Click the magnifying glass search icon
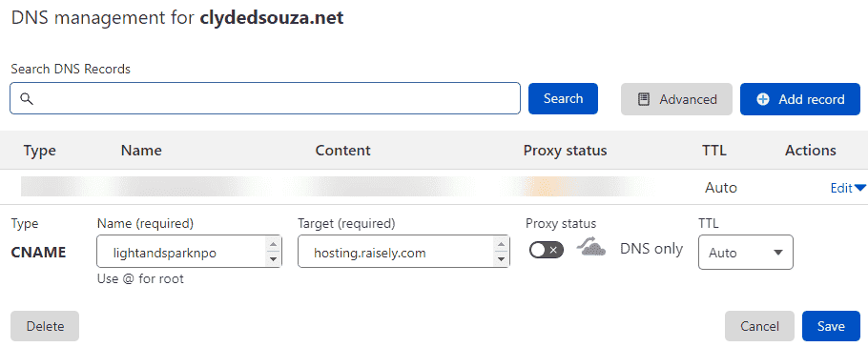Viewport: 868px width, 347px height. click(27, 98)
